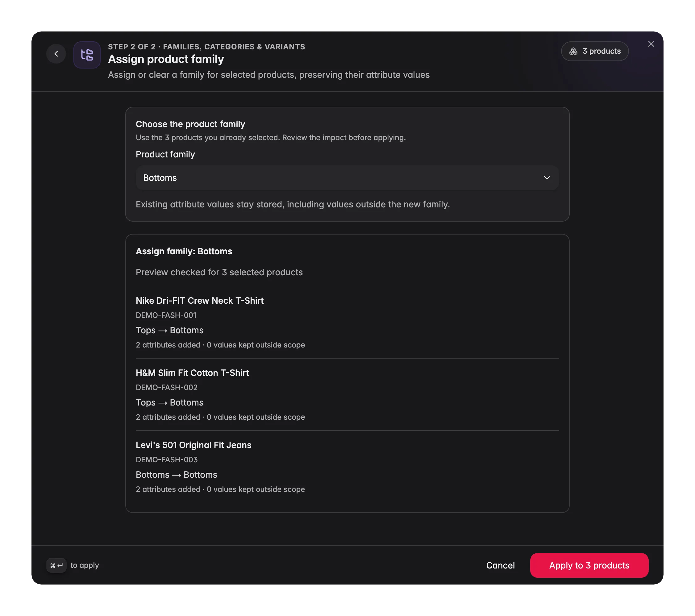Viewport: 695px width, 616px height.
Task: Click the product family tree icon
Action: pyautogui.click(x=87, y=55)
